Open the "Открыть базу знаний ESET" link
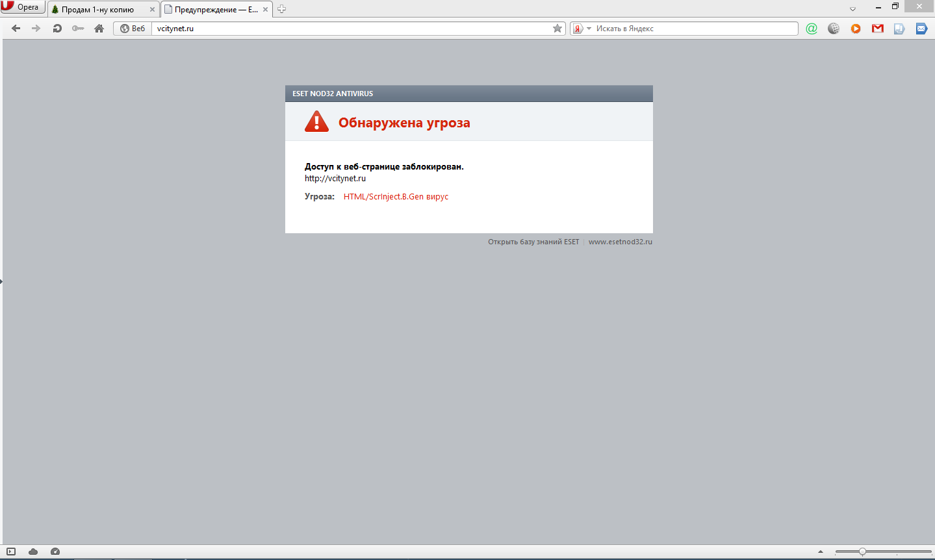935x560 pixels. pyautogui.click(x=533, y=242)
